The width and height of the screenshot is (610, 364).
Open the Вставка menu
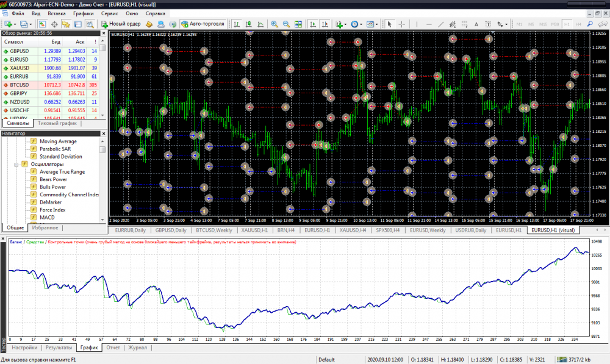[56, 13]
